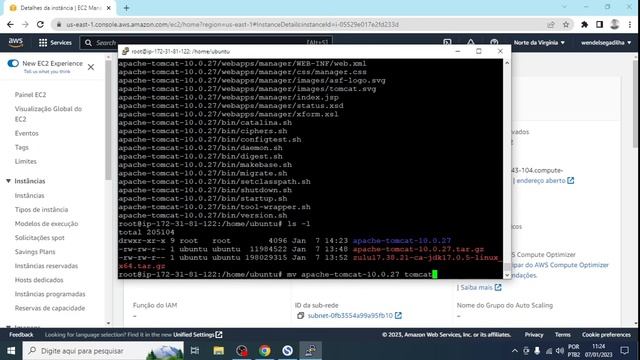
Task: Open the AWS logo home link
Action: [x=16, y=42]
